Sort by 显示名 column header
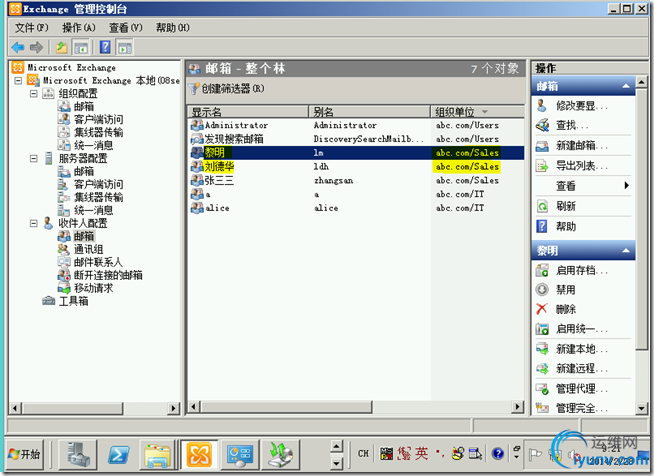This screenshot has width=654, height=476. click(x=248, y=112)
